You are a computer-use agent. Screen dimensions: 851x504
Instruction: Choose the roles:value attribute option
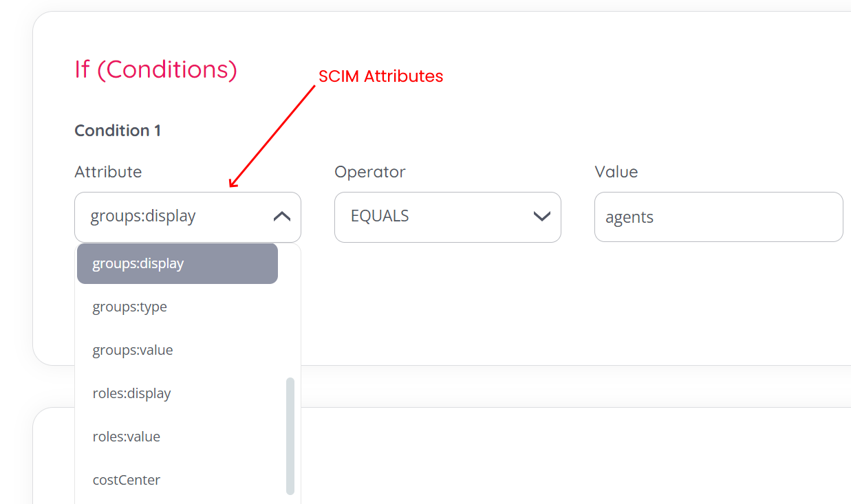(x=127, y=437)
